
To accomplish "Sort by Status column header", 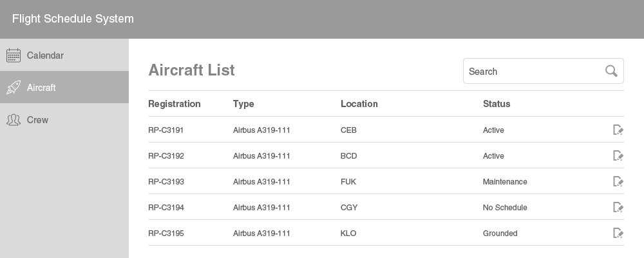I will pyautogui.click(x=496, y=104).
